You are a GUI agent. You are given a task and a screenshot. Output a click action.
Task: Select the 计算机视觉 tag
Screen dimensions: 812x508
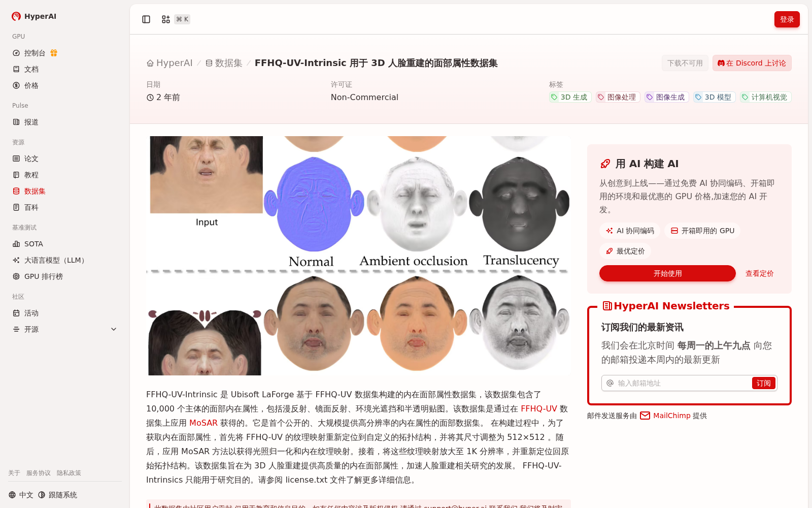point(765,97)
